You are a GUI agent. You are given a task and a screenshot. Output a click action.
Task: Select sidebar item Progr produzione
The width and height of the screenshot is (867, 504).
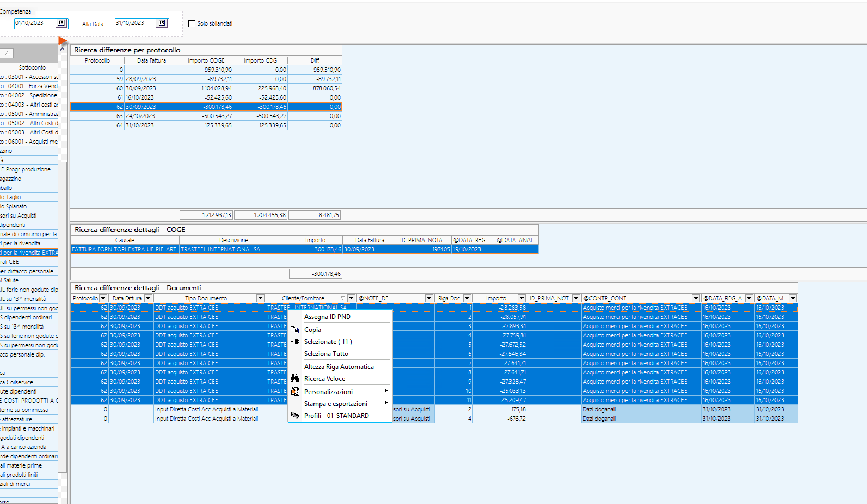(x=29, y=169)
